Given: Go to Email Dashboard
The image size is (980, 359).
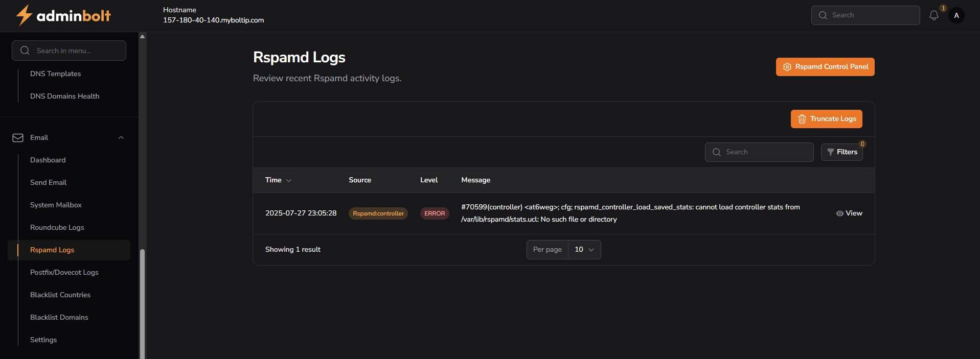Looking at the screenshot, I should click(x=48, y=160).
